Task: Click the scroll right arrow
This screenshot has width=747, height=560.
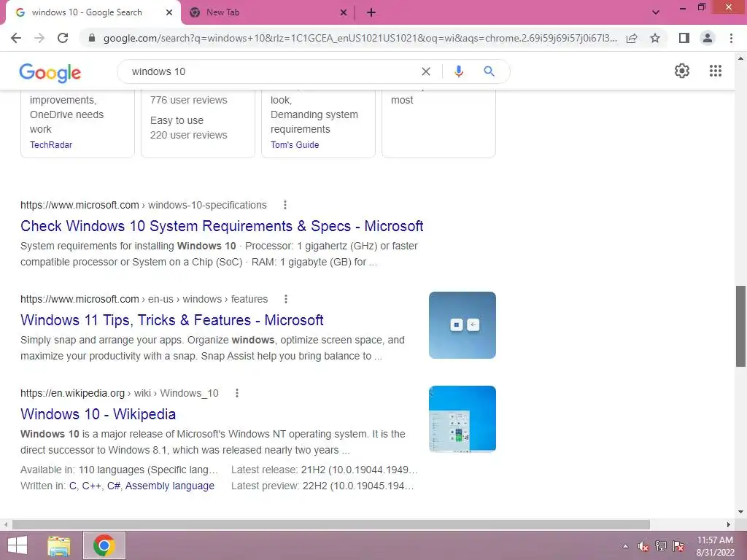Action: pyautogui.click(x=729, y=524)
